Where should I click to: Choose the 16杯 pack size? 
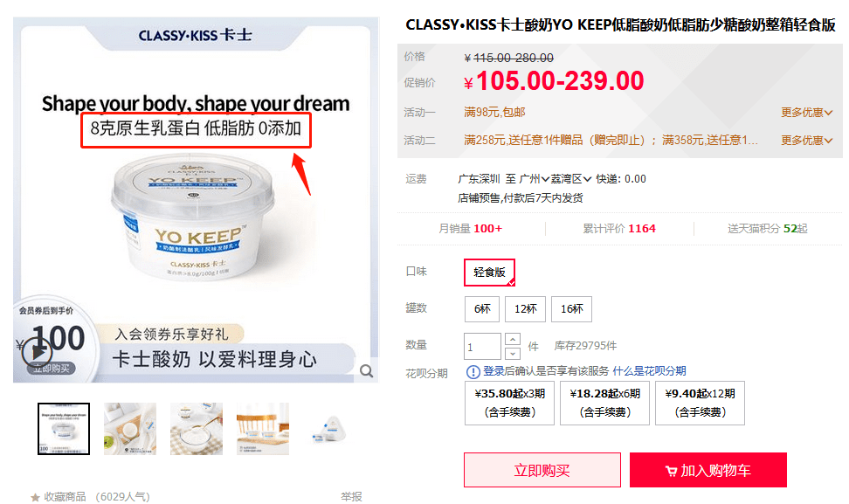click(x=572, y=309)
